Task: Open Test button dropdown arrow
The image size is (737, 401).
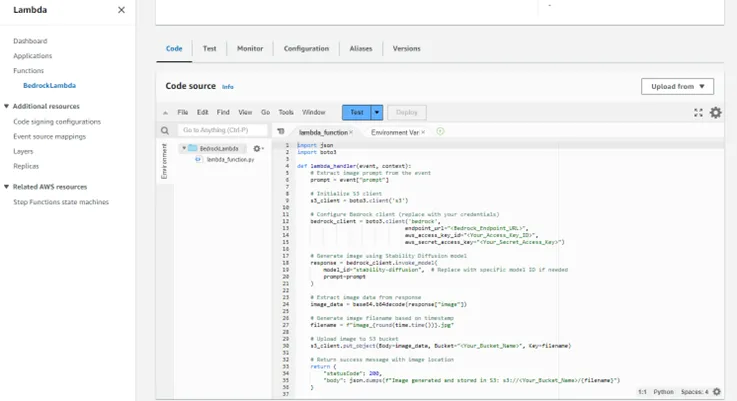Action: 377,112
